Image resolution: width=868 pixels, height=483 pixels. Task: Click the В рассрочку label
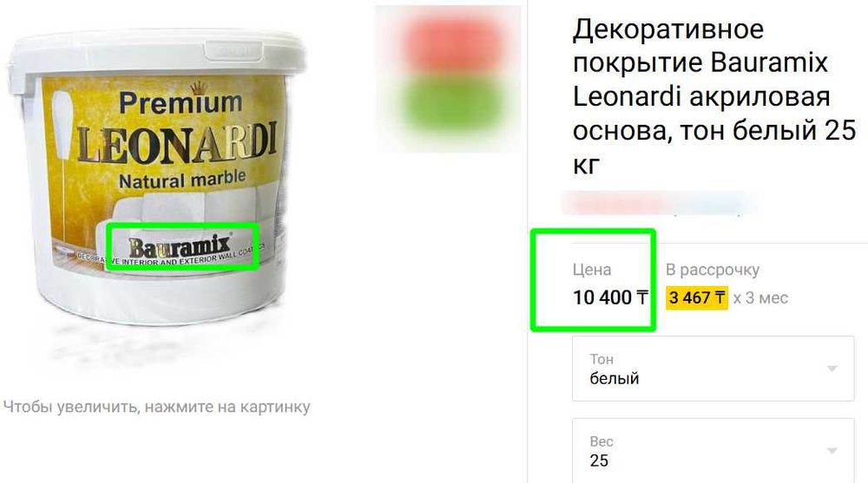coord(713,270)
